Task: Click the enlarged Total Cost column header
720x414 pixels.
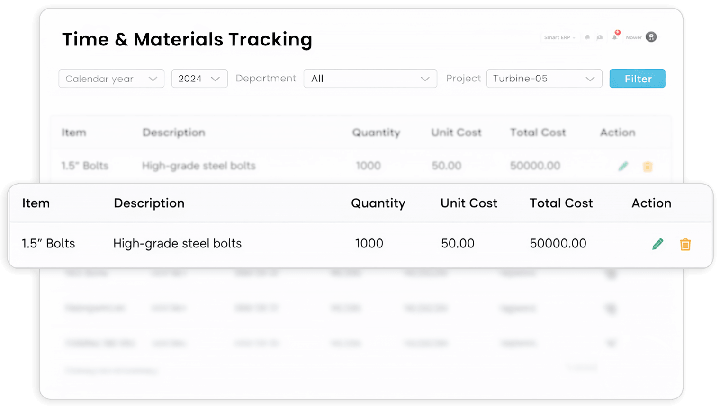Action: point(561,203)
